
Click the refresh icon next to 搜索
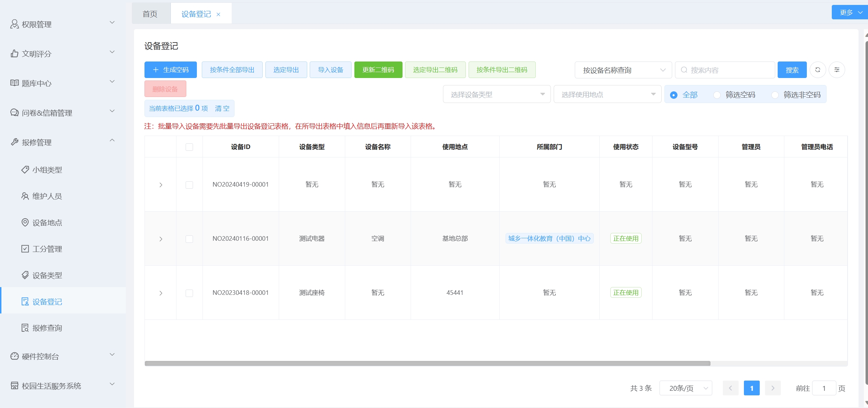point(817,70)
